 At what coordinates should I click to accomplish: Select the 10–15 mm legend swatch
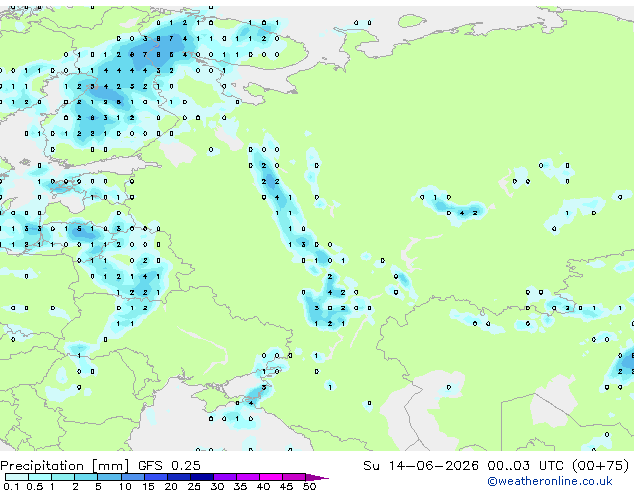[x=133, y=477]
